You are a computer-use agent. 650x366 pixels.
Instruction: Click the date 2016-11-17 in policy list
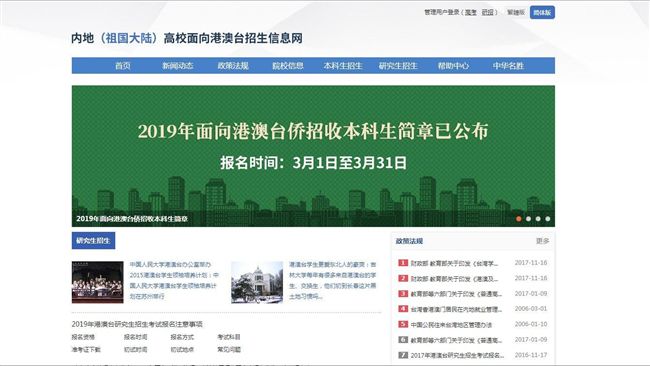pos(531,355)
